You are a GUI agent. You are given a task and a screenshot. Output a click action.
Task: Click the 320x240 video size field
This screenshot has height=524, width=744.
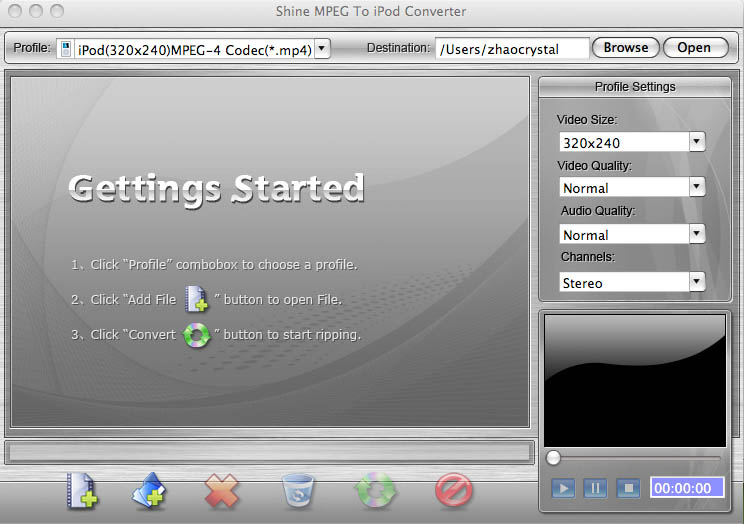tap(624, 142)
